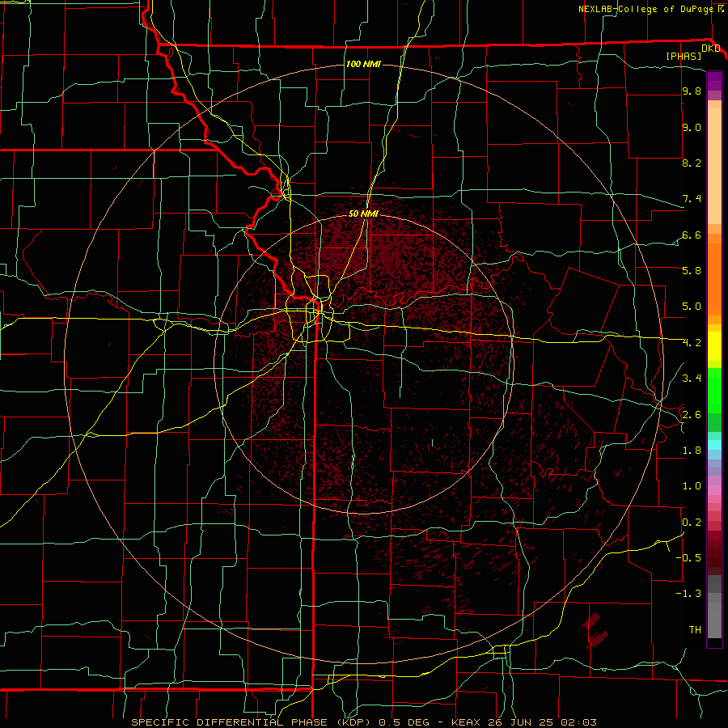Click the 7.4 legend value
The image size is (728, 728).
(x=692, y=199)
